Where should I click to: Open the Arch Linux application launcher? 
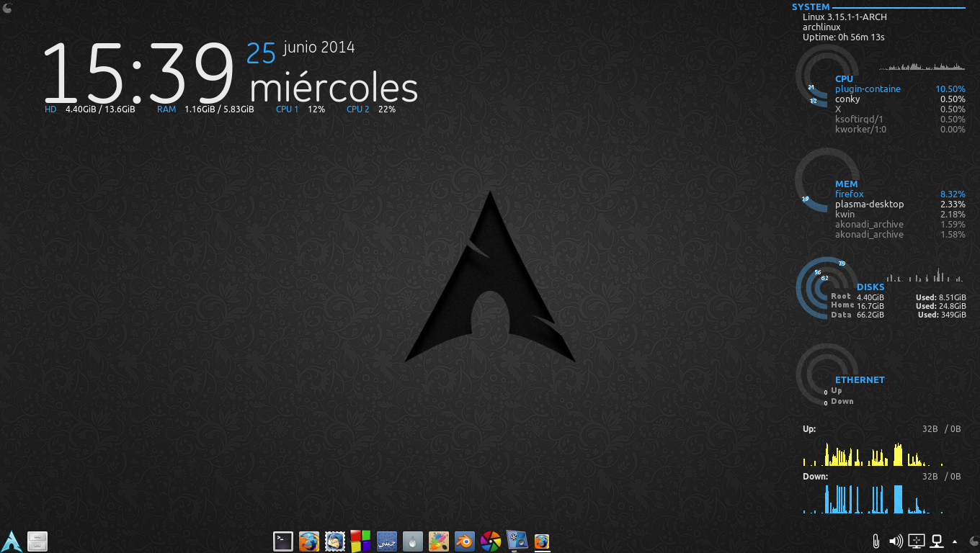point(12,541)
